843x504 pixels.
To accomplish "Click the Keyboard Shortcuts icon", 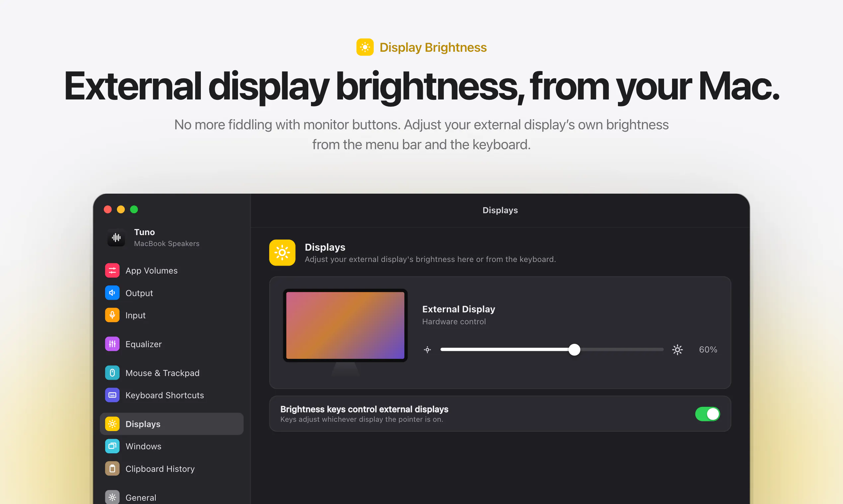I will 112,395.
